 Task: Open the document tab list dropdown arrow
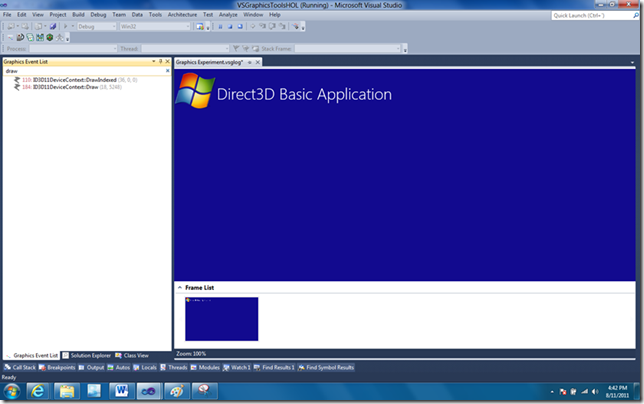(632, 62)
